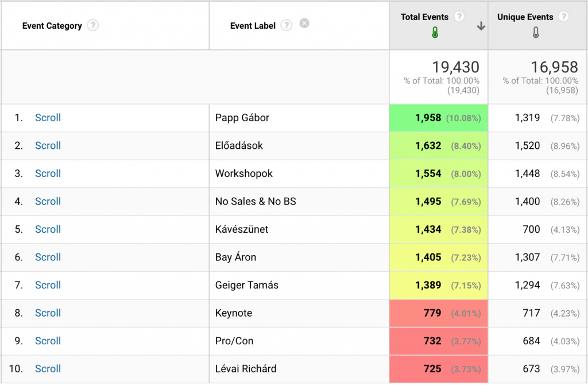Sort the table by the Unique Events header
Image resolution: width=588 pixels, height=385 pixels.
(x=525, y=17)
